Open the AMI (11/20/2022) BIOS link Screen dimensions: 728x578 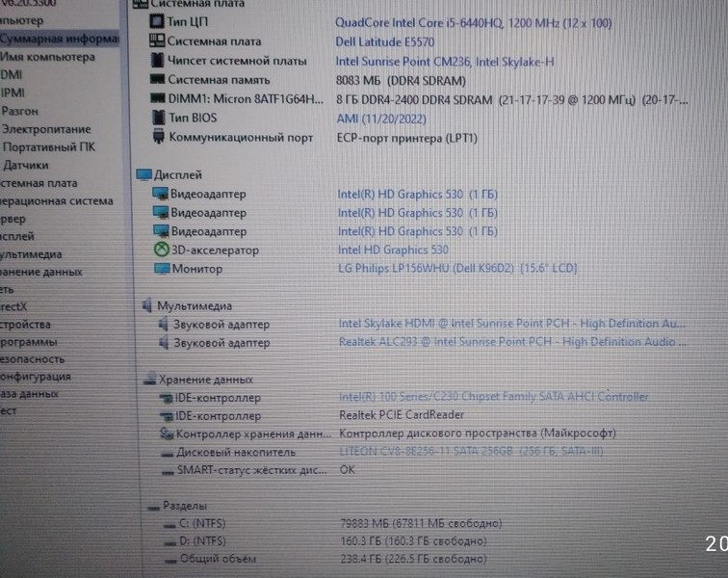point(380,118)
